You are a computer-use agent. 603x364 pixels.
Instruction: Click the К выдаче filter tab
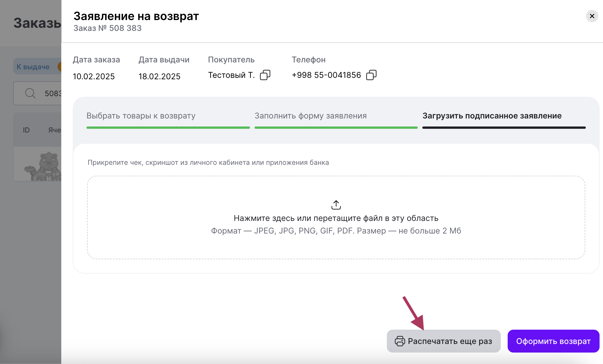coord(33,67)
